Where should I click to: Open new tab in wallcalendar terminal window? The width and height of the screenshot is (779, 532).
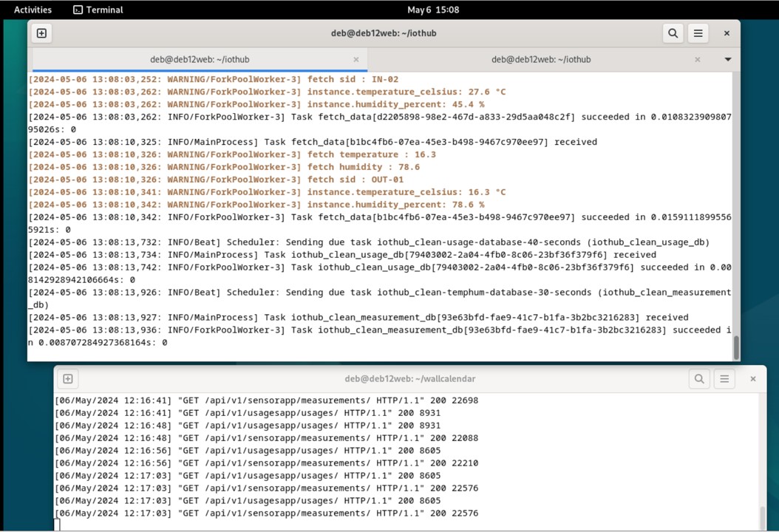click(68, 379)
